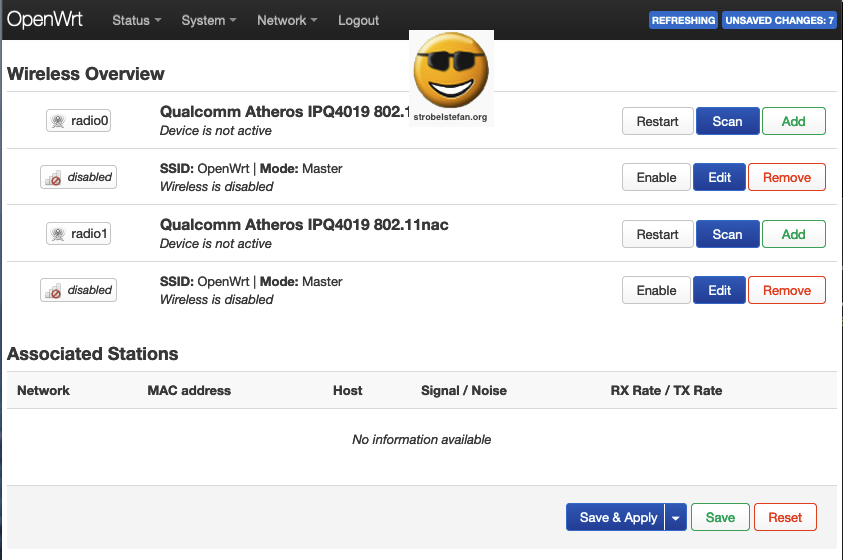Click the Logout menu item
Viewport: 843px width, 560px height.
click(358, 20)
